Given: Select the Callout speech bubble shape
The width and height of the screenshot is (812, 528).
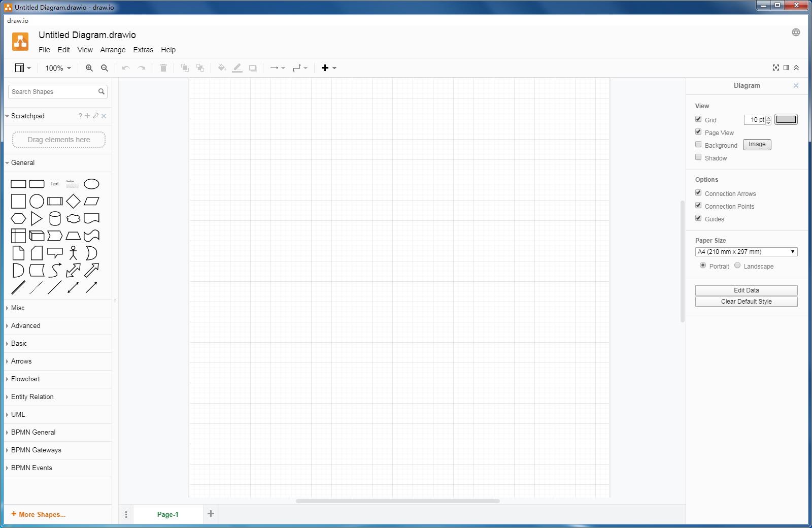Looking at the screenshot, I should pos(55,253).
